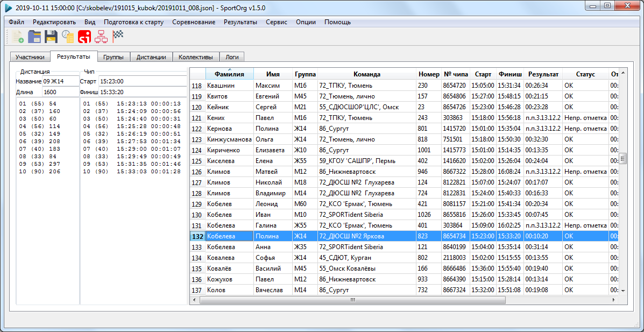The image size is (644, 332).
Task: Click the scroll-down arrow of results table
Action: 623,291
